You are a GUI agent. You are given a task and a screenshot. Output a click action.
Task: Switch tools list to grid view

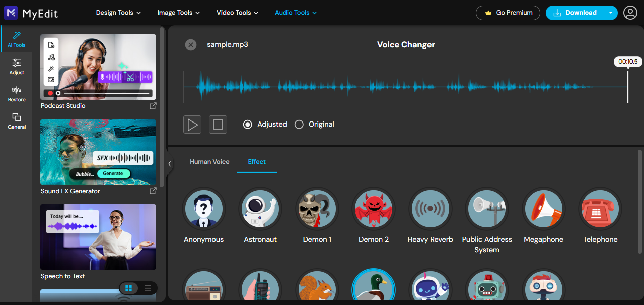pyautogui.click(x=129, y=288)
